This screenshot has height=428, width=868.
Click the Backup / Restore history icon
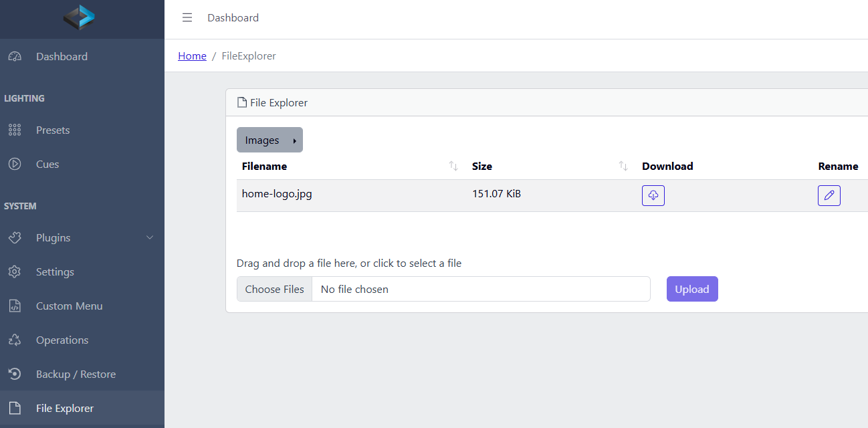coord(15,374)
